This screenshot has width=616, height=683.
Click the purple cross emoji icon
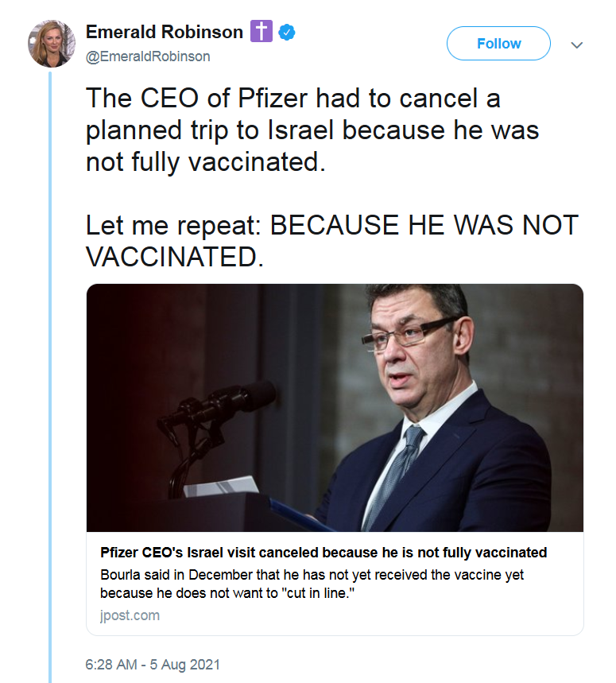[x=261, y=33]
